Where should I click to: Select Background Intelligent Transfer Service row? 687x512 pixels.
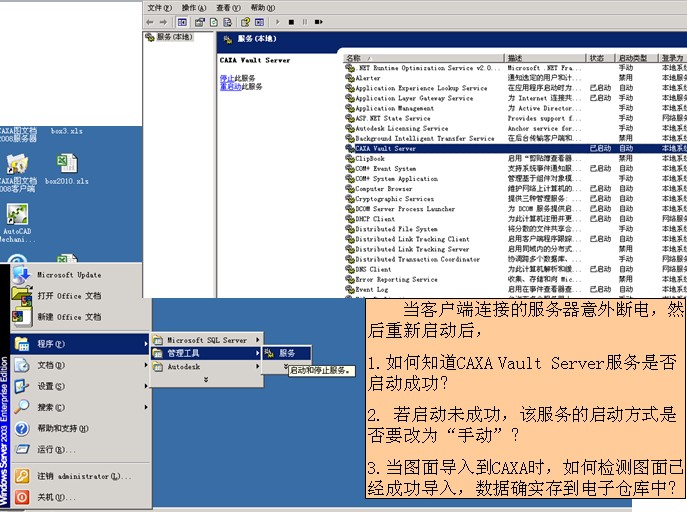pyautogui.click(x=516, y=138)
